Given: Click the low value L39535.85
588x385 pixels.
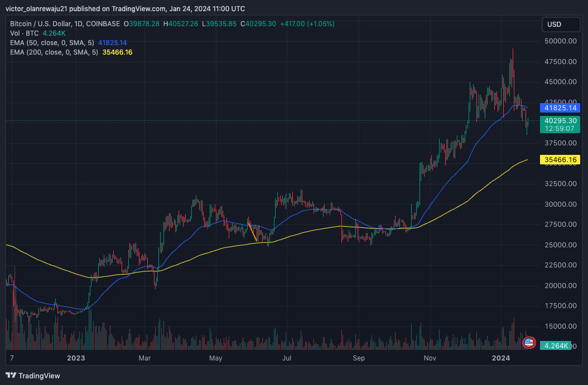Looking at the screenshot, I should tap(219, 24).
